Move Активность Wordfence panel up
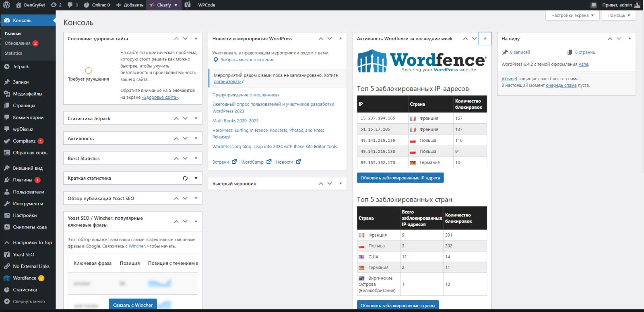 pyautogui.click(x=465, y=39)
